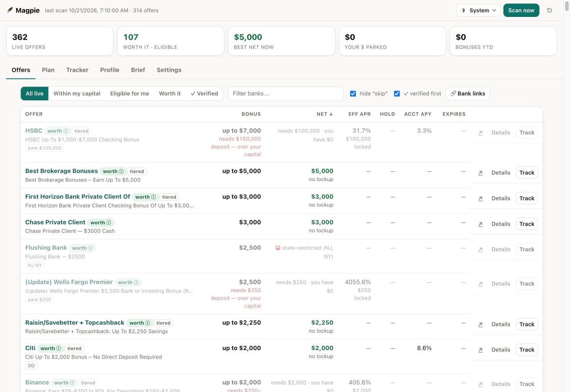Viewport: 570px width, 392px height.
Task: Switch to the Tracker tab
Action: tap(77, 70)
